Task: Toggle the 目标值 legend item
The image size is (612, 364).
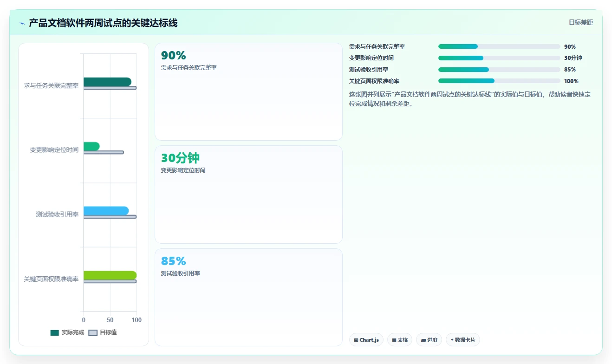Action: click(103, 332)
